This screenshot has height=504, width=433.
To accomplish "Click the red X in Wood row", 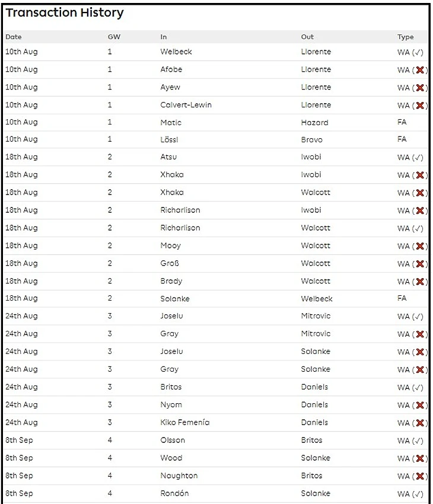I will coord(420,458).
